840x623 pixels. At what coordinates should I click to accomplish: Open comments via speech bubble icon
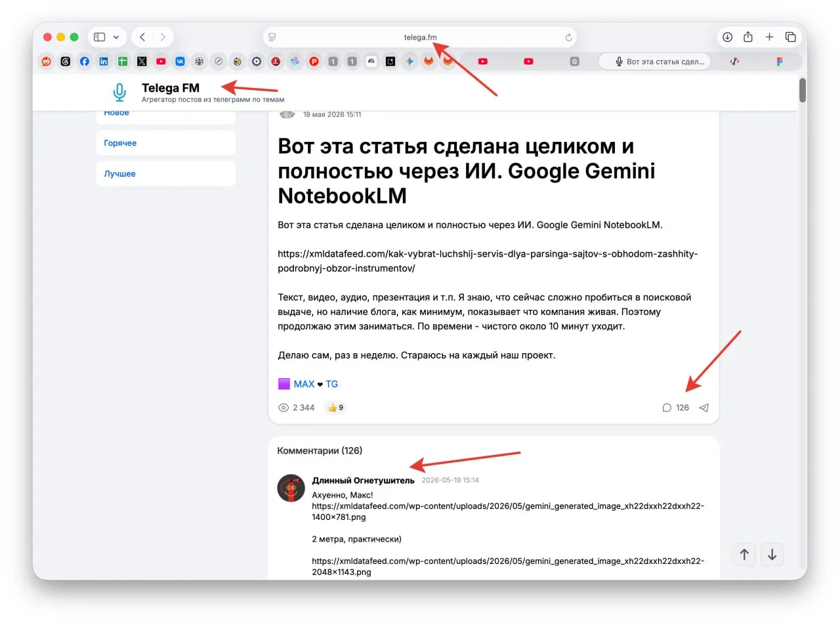667,408
